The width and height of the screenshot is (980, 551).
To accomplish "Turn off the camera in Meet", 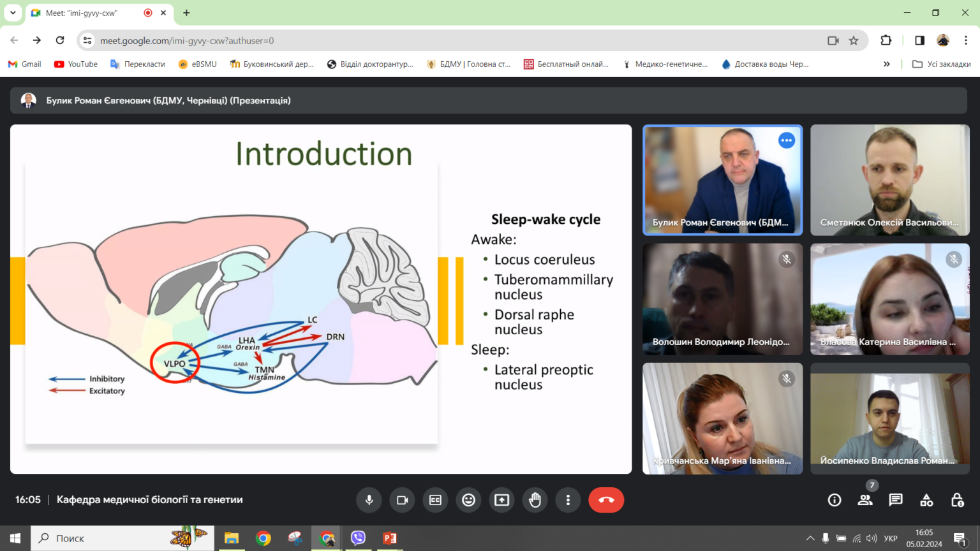I will [x=402, y=500].
